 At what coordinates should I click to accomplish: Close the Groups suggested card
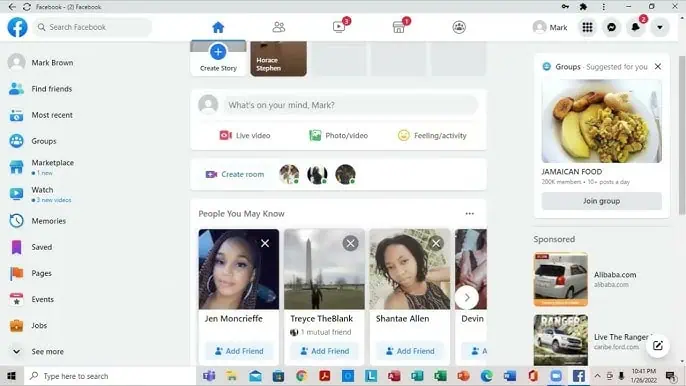point(658,67)
